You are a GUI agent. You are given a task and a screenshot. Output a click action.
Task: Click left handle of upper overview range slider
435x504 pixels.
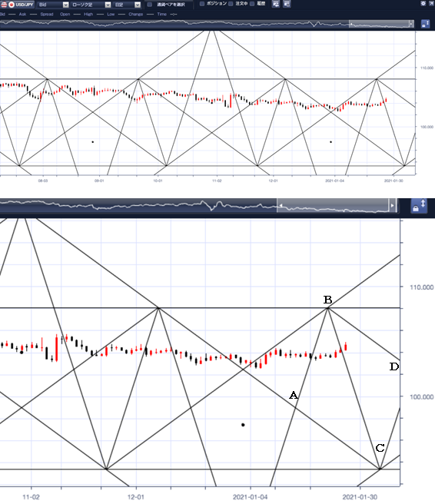[x=351, y=24]
